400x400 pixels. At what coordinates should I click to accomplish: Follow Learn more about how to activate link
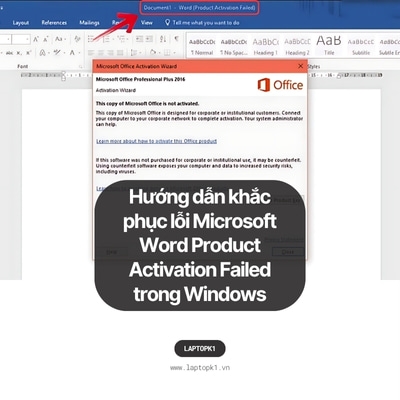pos(157,141)
